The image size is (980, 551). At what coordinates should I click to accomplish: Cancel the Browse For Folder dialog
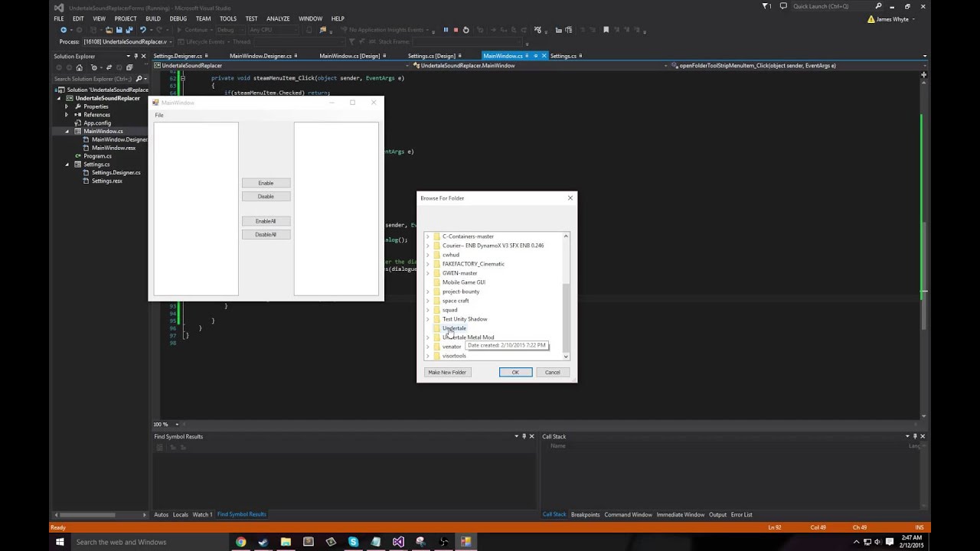pos(553,372)
